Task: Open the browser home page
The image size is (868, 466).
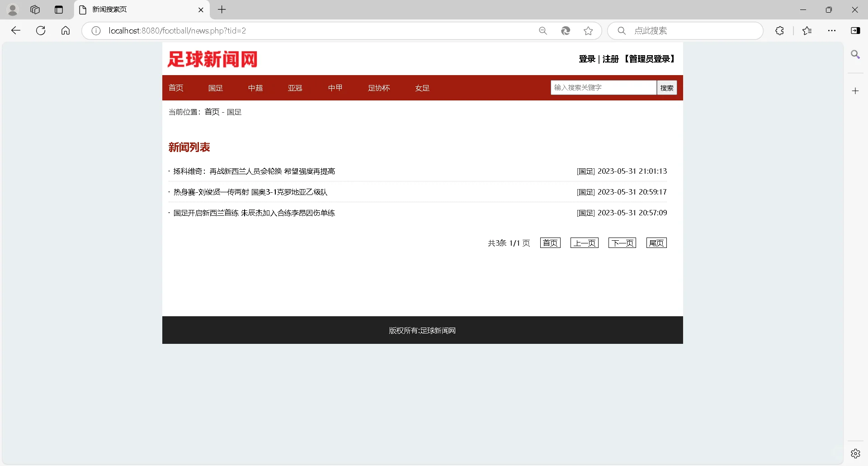Action: 66,30
